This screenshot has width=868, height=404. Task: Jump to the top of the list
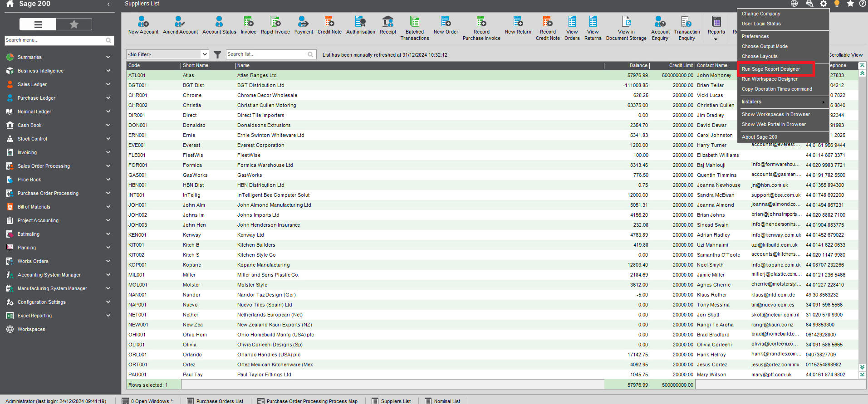[862, 66]
